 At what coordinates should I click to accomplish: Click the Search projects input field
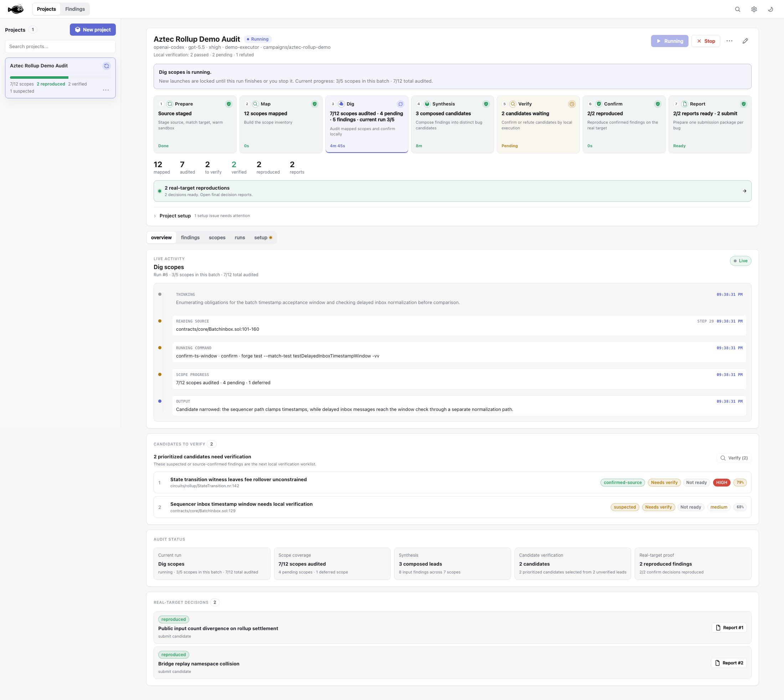coord(60,47)
